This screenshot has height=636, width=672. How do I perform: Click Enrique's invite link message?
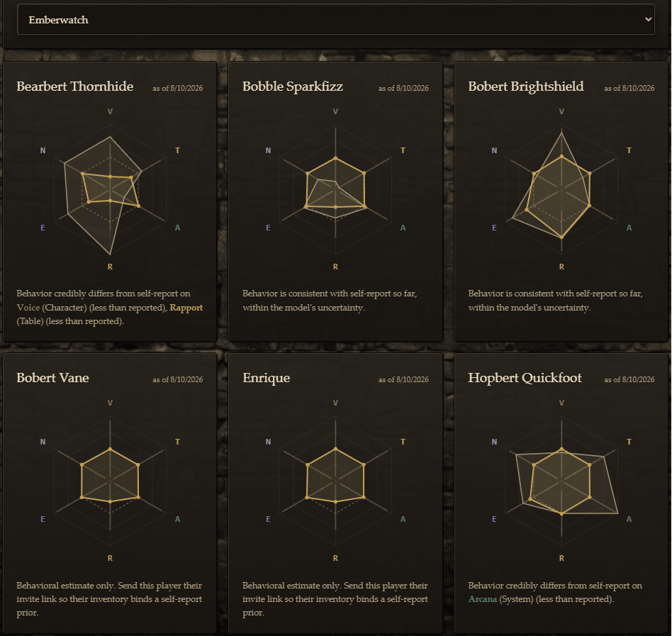tap(335, 598)
